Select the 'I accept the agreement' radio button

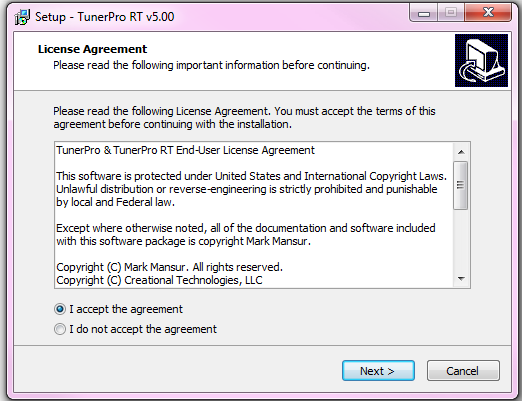60,309
